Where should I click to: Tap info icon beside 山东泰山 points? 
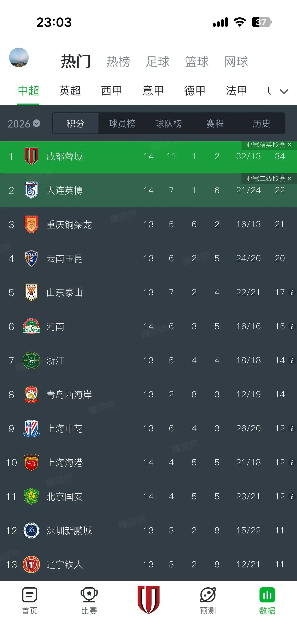[x=292, y=293]
